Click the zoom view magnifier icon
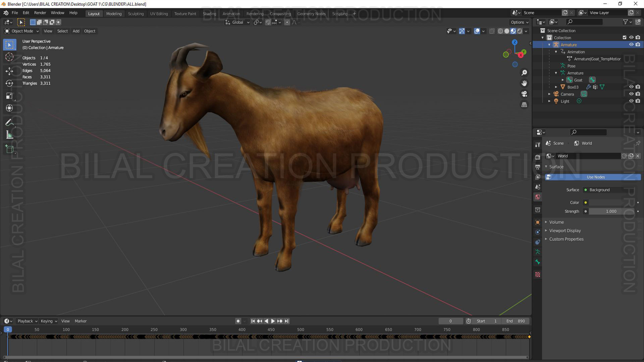The width and height of the screenshot is (644, 362). click(x=524, y=73)
